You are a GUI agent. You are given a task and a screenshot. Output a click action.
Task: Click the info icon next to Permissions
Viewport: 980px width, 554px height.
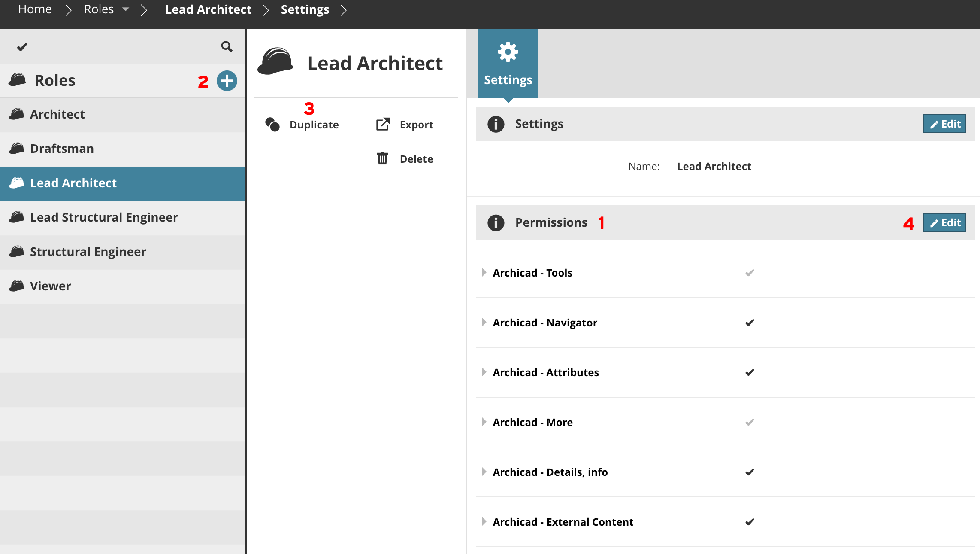point(496,223)
